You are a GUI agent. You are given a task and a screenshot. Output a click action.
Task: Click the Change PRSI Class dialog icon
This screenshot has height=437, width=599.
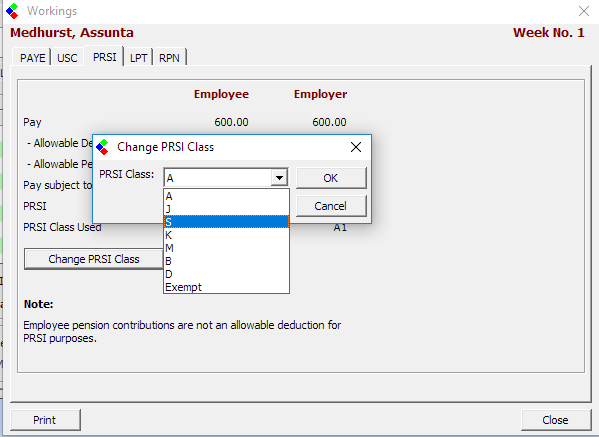point(102,147)
